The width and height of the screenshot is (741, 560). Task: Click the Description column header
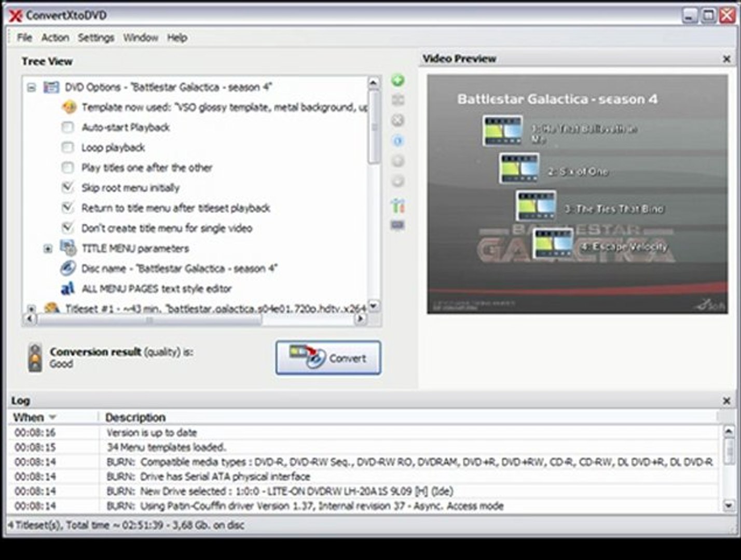pos(135,417)
